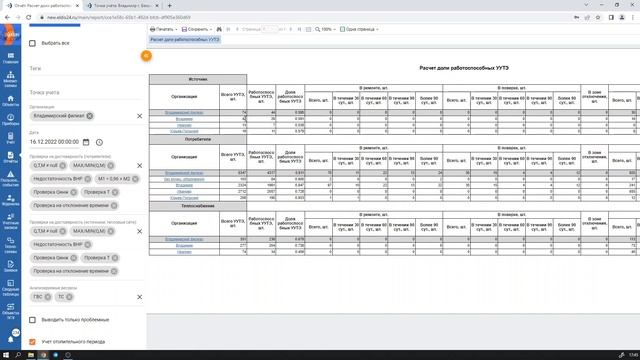The height and width of the screenshot is (360, 640).
Task: Open the Одна страница view mode dropdown
Action: click(359, 29)
